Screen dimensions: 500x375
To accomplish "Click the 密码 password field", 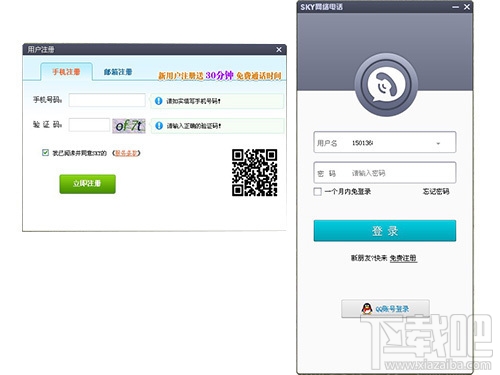I will 385,173.
